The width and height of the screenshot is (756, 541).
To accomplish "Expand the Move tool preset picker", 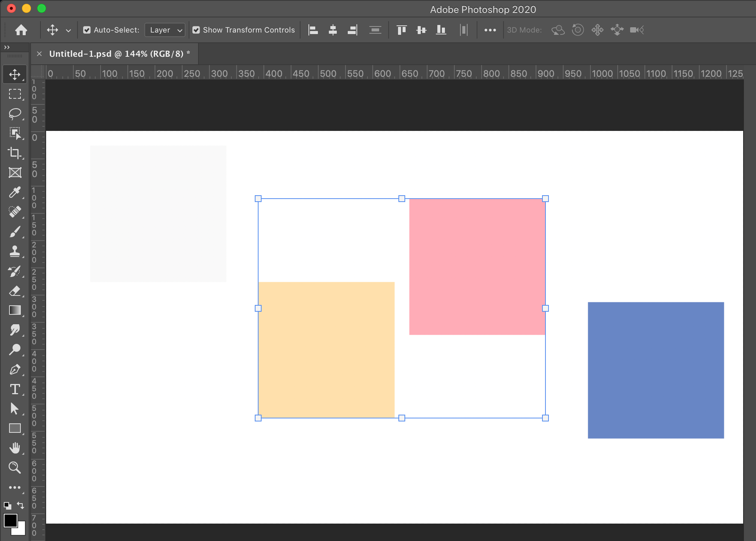I will (68, 30).
